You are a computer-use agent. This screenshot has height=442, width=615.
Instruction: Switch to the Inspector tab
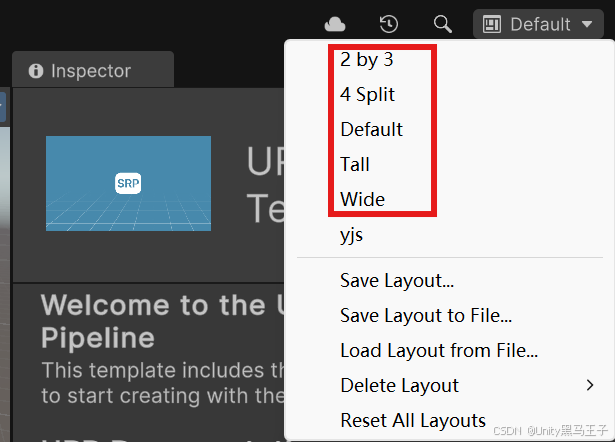93,70
